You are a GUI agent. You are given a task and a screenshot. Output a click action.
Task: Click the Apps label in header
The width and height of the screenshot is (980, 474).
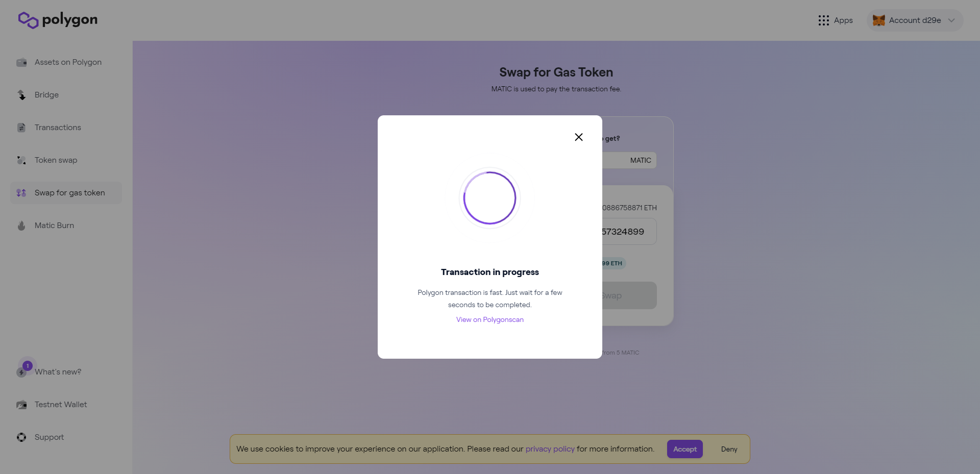[843, 20]
